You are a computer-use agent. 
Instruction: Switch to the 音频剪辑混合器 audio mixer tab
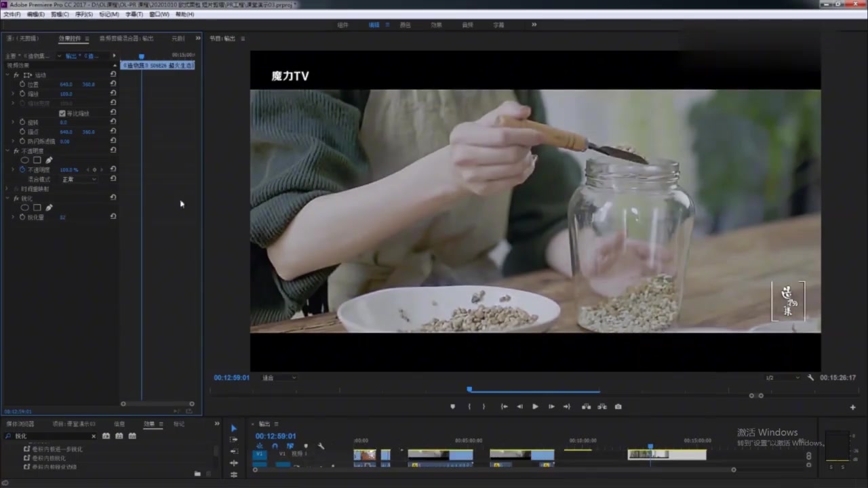(x=126, y=39)
